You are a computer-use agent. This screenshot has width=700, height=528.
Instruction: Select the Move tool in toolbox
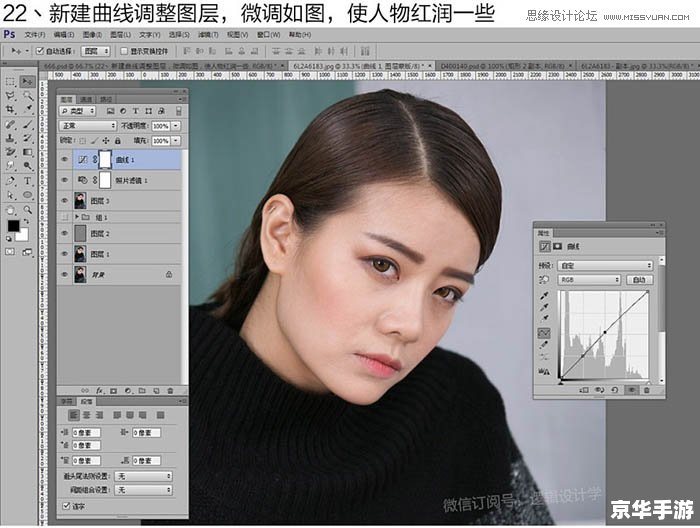28,82
